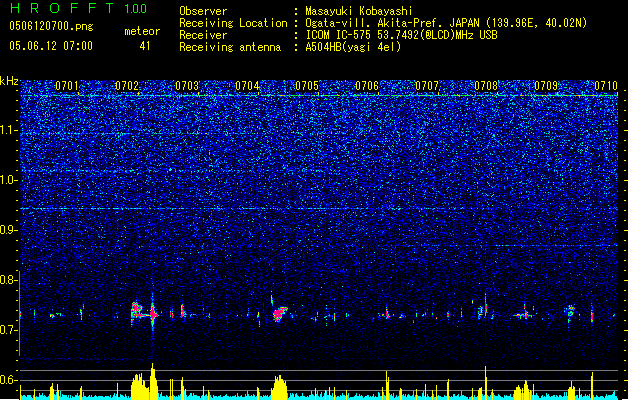The height and width of the screenshot is (400, 629).
Task: Click the Observer field label
Action: click(203, 11)
